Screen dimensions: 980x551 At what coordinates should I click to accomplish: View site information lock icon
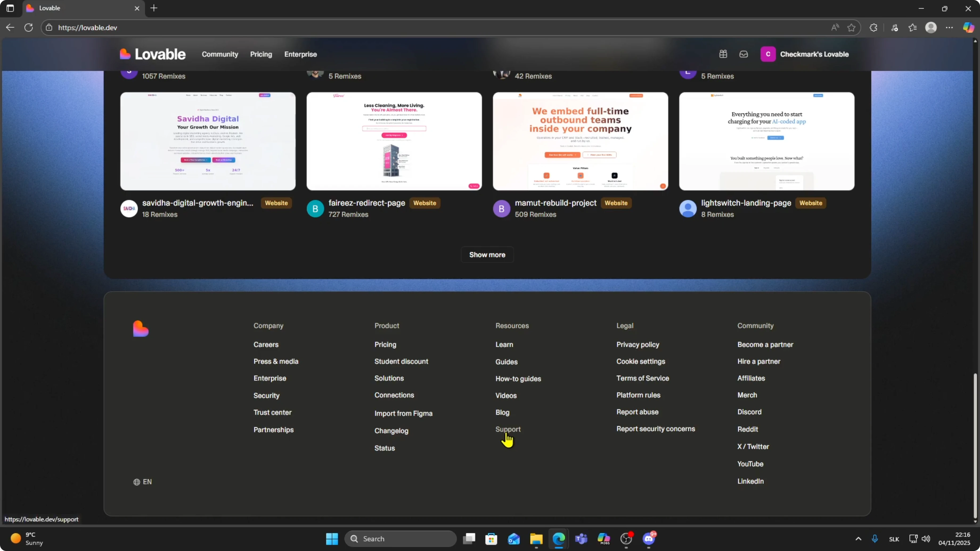click(x=49, y=27)
